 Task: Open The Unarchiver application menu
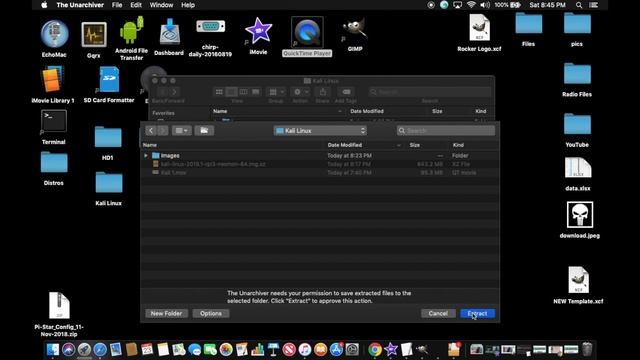pos(80,5)
